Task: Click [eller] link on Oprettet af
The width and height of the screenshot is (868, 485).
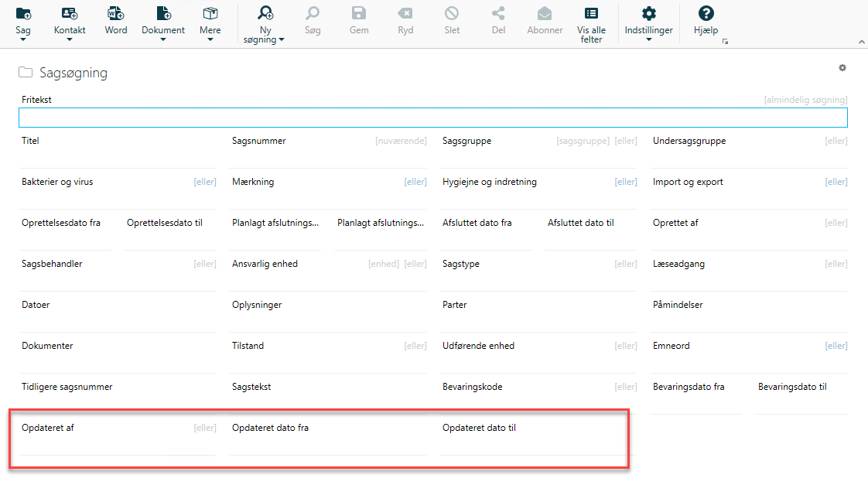Action: pyautogui.click(x=836, y=223)
